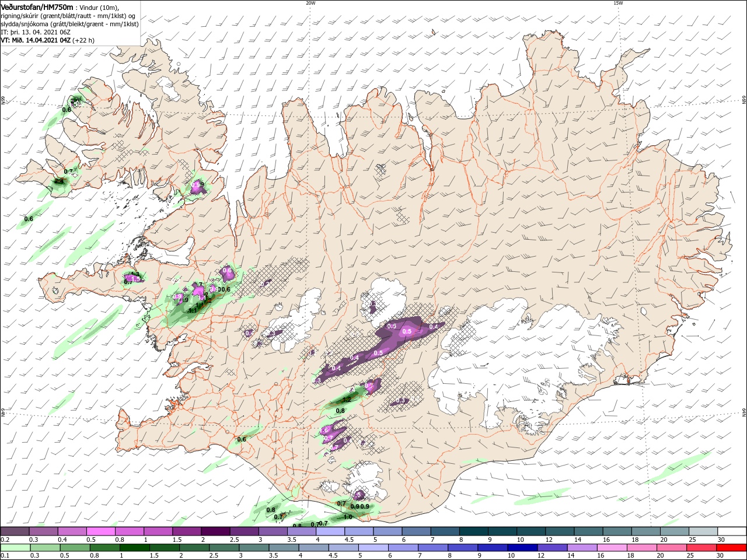Pick the upper legend swatch starting at 0.2

[15, 531]
